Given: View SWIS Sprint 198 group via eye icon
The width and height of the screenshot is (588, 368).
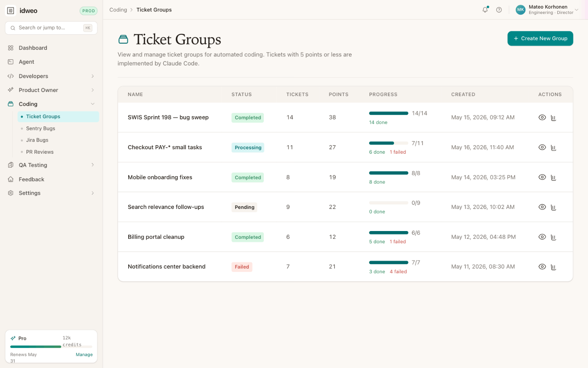Looking at the screenshot, I should point(542,117).
